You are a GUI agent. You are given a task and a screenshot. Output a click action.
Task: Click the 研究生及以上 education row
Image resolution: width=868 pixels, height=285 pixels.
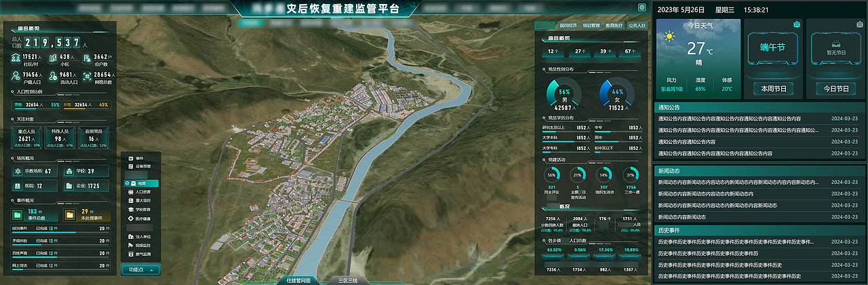click(x=566, y=128)
